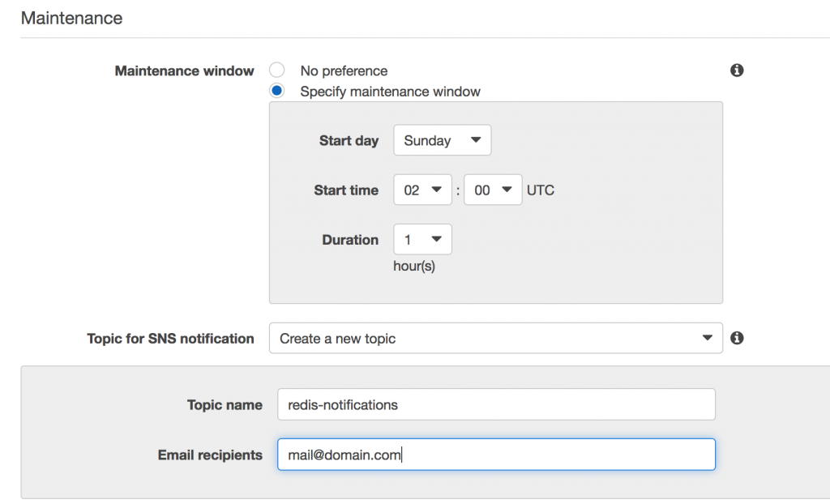The width and height of the screenshot is (830, 504).
Task: Choose the Specify maintenance window radio option
Action: tap(277, 91)
